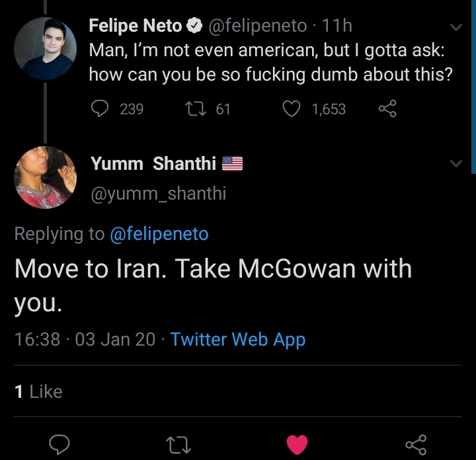Click the US flag emoji next to Yumm Shanthi
Image resolution: width=476 pixels, height=460 pixels.
(x=232, y=164)
